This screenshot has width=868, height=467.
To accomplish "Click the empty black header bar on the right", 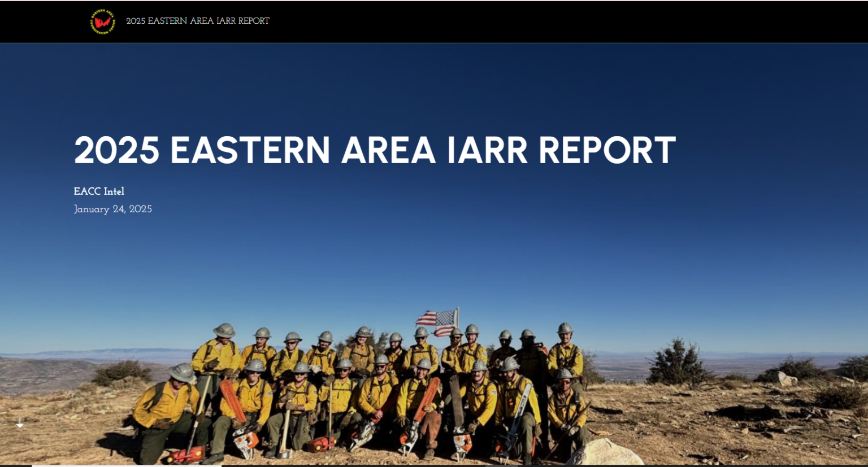I will tap(622, 21).
